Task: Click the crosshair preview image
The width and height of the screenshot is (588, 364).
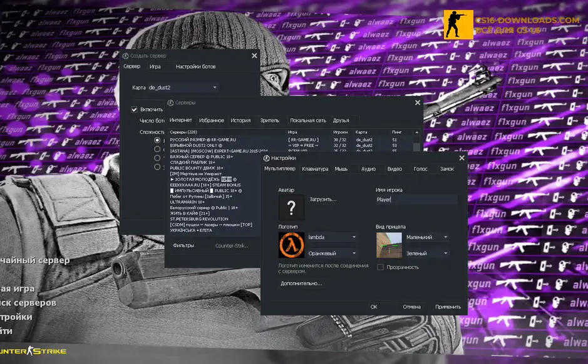Action: click(389, 245)
